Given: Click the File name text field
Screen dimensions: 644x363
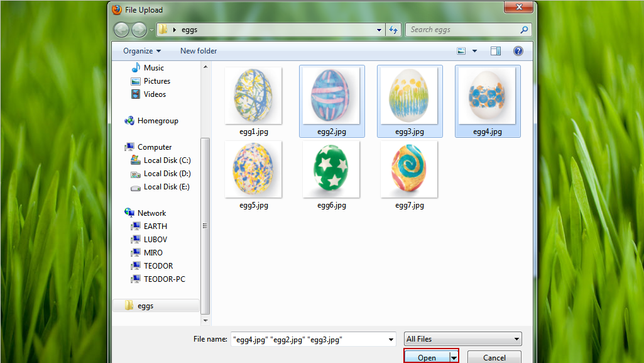Looking at the screenshot, I should [x=308, y=339].
